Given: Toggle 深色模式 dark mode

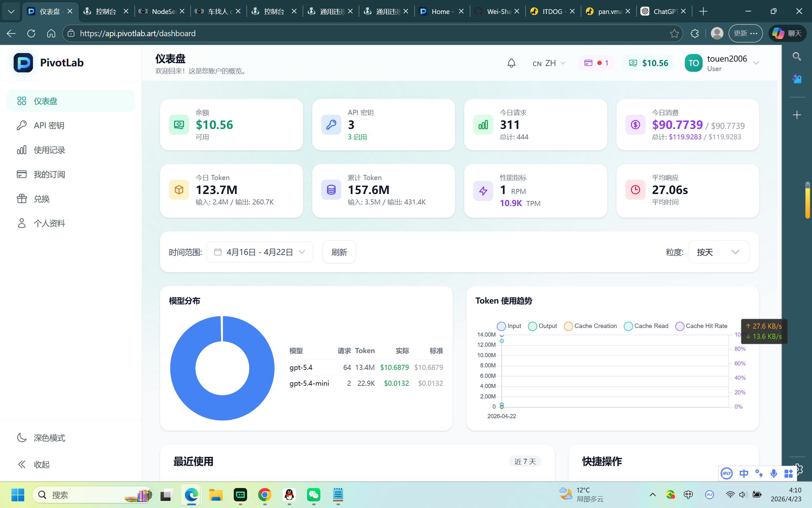Looking at the screenshot, I should (x=71, y=438).
